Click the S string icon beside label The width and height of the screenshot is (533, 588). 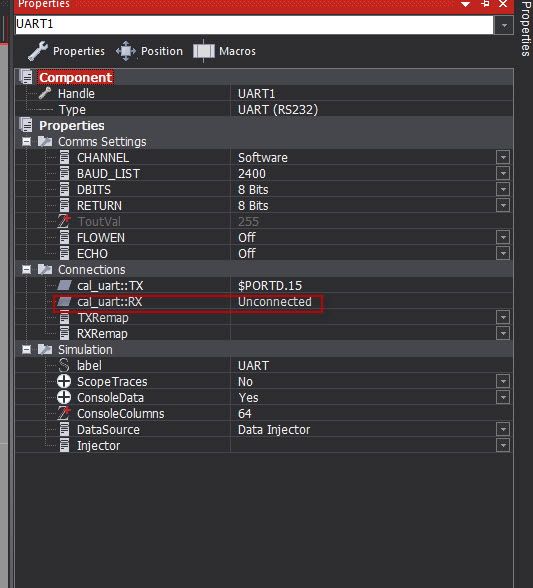click(64, 365)
